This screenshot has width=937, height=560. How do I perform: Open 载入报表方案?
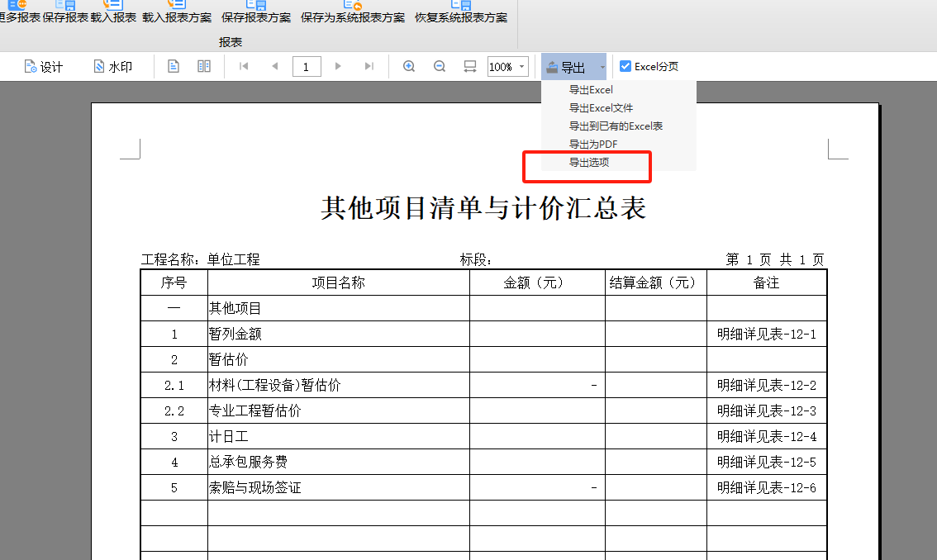click(x=177, y=12)
